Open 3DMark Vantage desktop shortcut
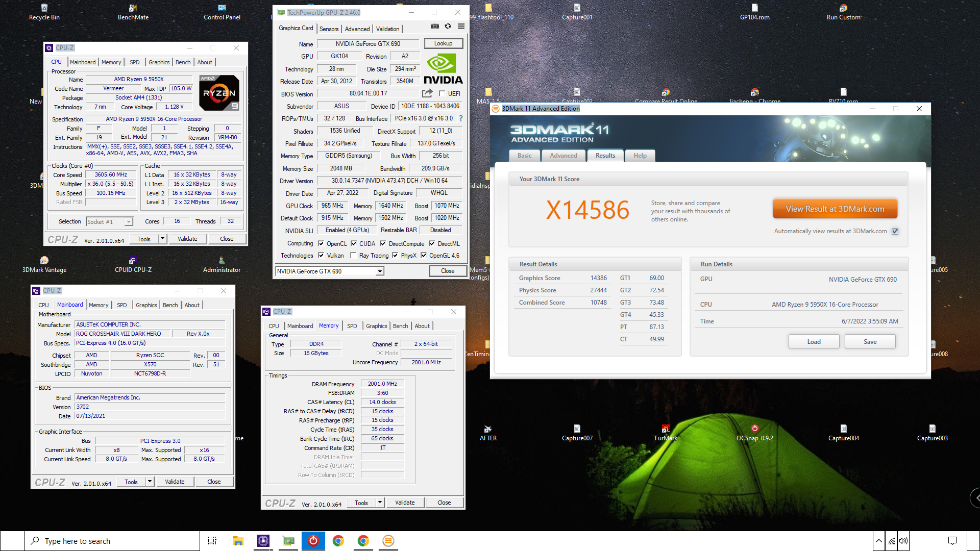980x551 pixels. [44, 264]
